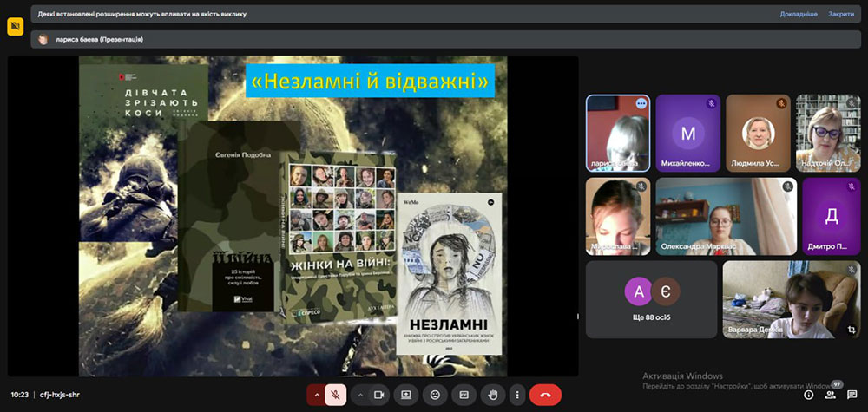Open the three-dot more options menu
Screen dimensions: 868x412
517,395
